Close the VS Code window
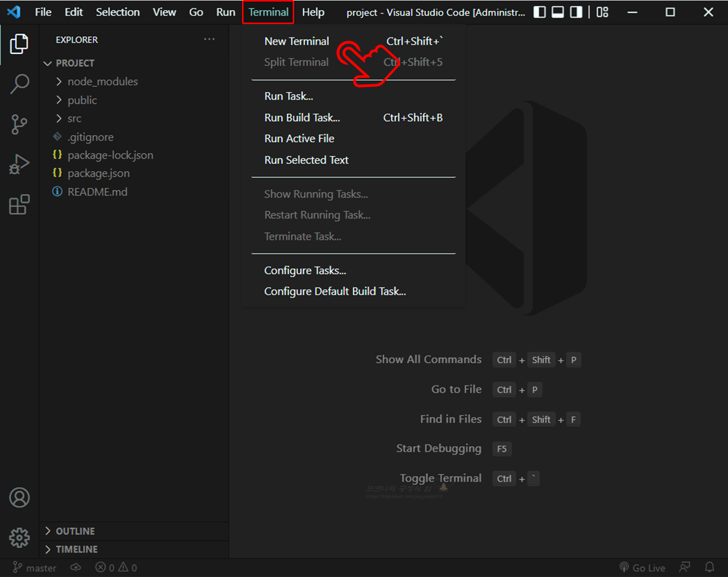Image resolution: width=728 pixels, height=577 pixels. pos(708,12)
